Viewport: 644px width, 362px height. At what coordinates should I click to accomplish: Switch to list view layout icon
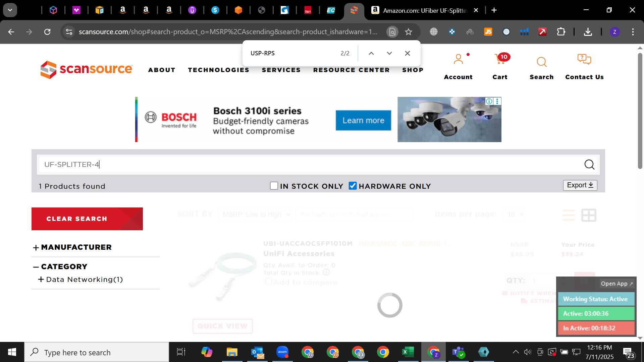click(569, 215)
